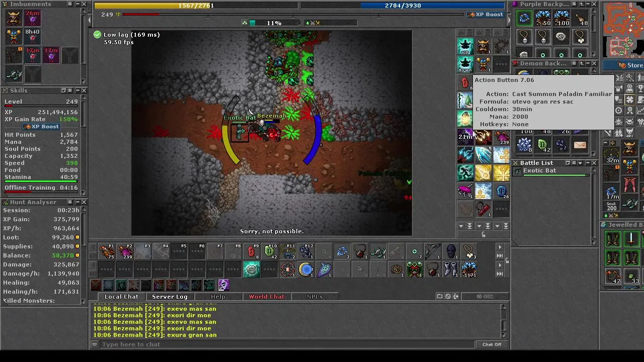Close the Hunt Analyser panel
Viewport: 644px width, 362px height.
pyautogui.click(x=84, y=202)
